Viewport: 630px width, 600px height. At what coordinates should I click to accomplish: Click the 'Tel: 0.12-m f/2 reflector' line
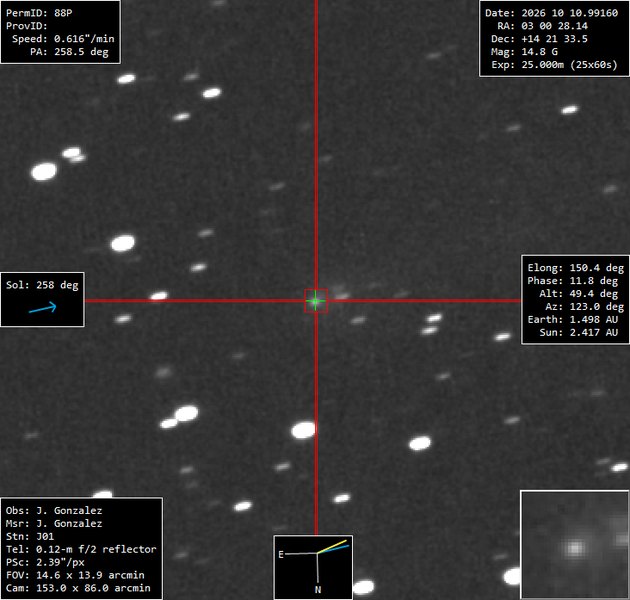click(x=81, y=549)
